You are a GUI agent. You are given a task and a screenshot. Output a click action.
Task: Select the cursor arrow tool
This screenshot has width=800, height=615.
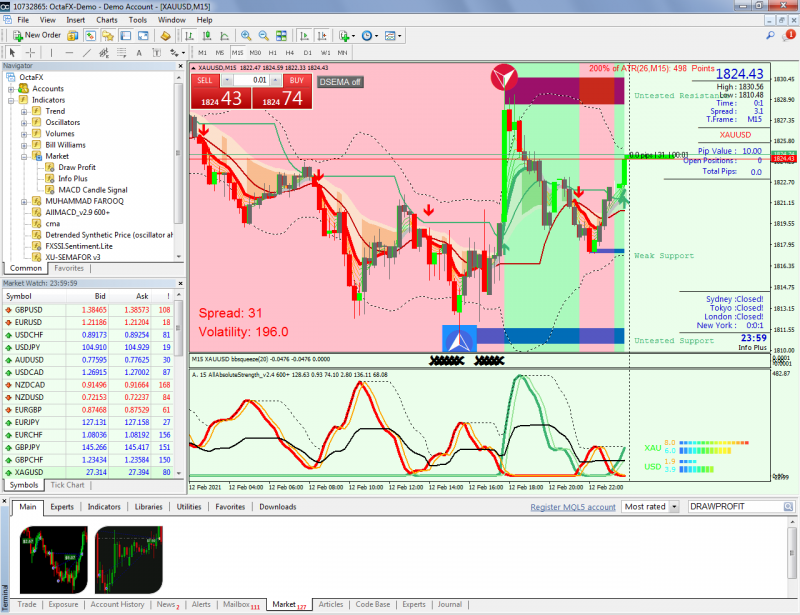pyautogui.click(x=12, y=53)
